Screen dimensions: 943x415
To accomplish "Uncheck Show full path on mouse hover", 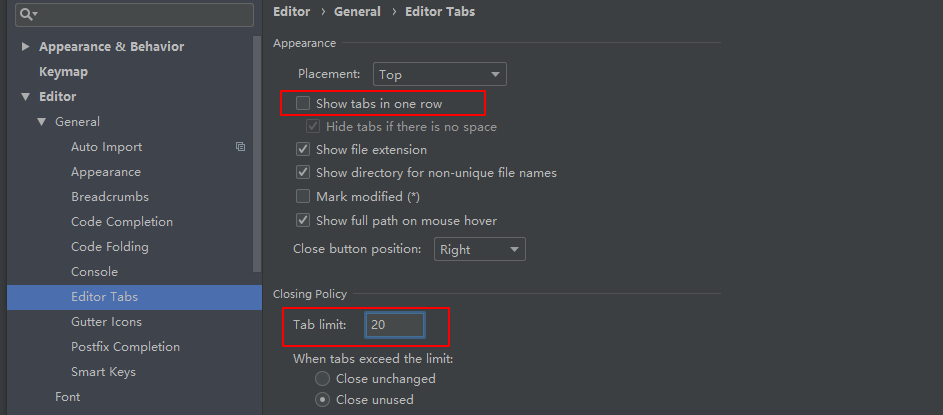I will (303, 221).
